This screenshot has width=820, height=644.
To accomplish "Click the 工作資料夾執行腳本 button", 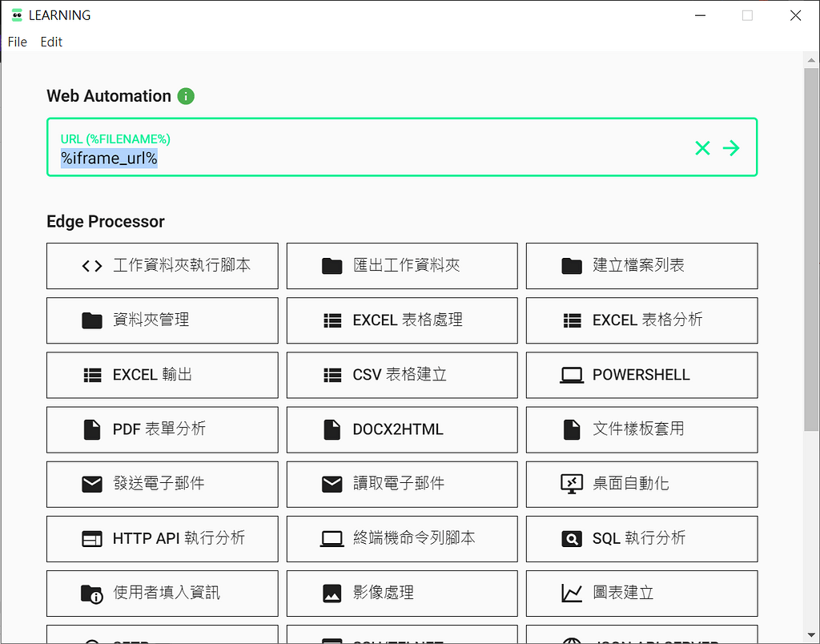I will (162, 266).
